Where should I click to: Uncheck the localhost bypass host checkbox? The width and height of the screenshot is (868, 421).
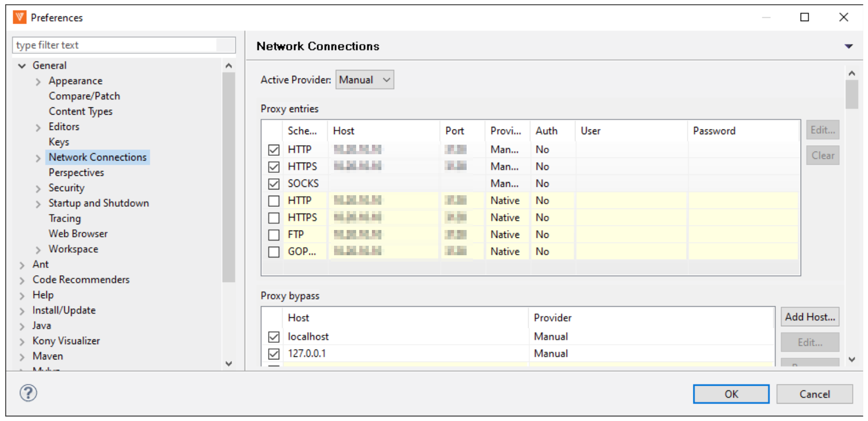274,337
